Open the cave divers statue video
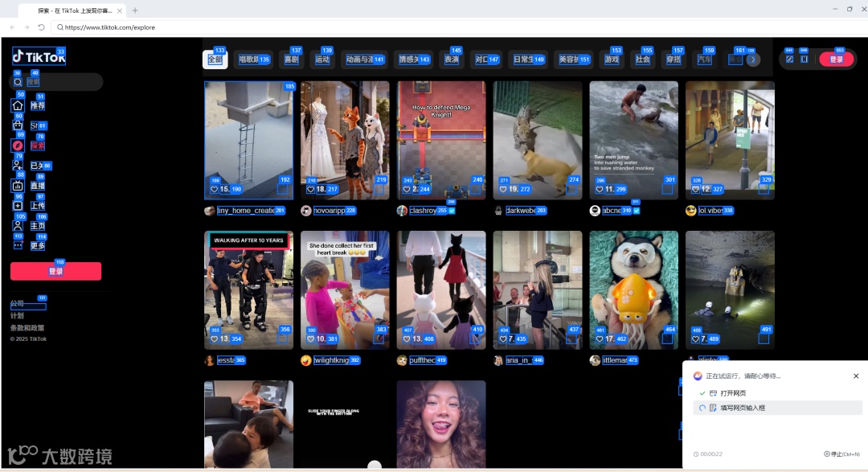 (x=730, y=289)
